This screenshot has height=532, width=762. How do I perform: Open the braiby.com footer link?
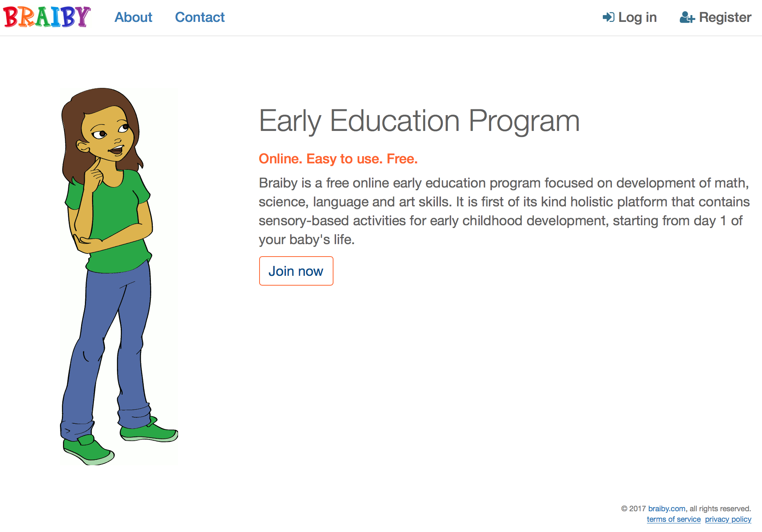point(667,509)
